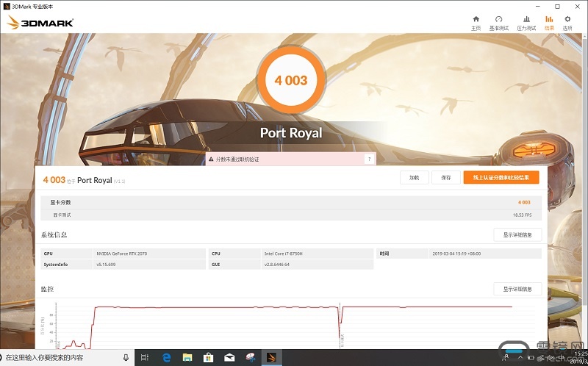Click the Port Royal banner title
588x366 pixels.
pos(291,133)
